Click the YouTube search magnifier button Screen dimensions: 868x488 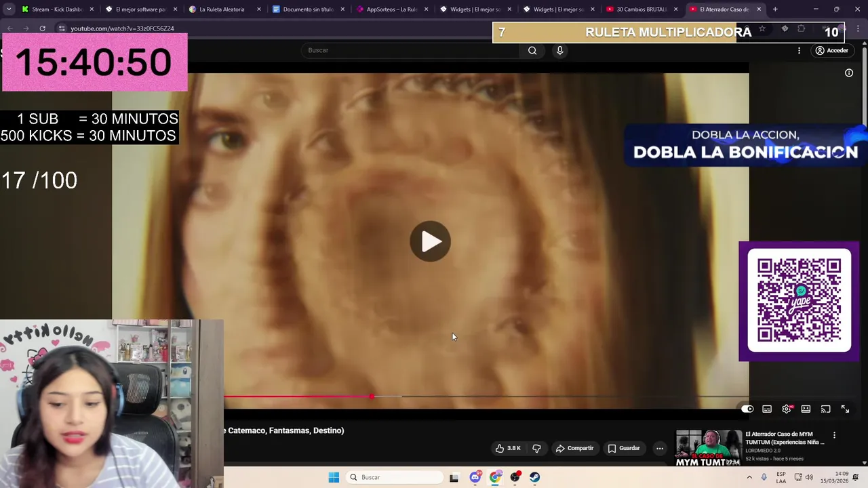point(532,50)
